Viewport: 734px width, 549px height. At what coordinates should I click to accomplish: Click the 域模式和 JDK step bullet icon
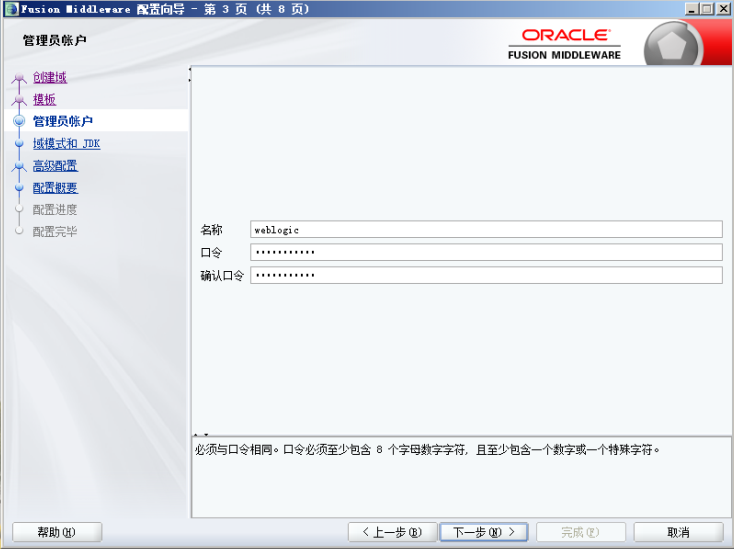[x=18, y=144]
